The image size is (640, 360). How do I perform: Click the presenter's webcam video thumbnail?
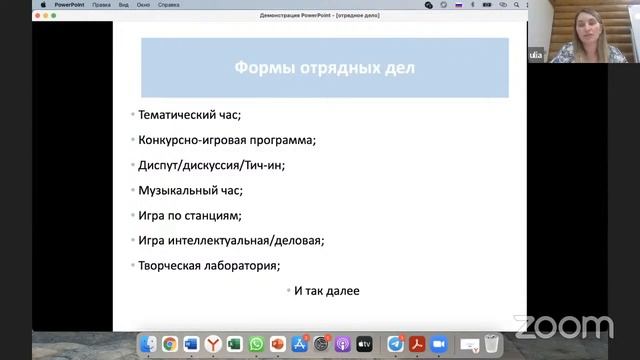584,31
